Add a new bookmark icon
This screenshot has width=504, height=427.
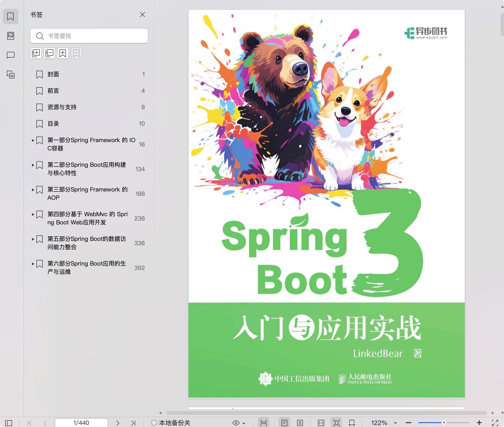click(63, 53)
